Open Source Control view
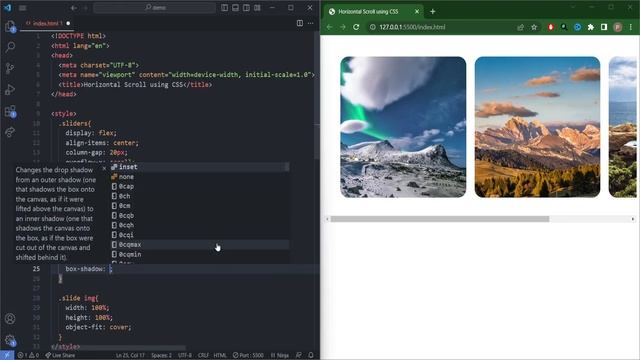The height and width of the screenshot is (360, 640). click(x=10, y=68)
